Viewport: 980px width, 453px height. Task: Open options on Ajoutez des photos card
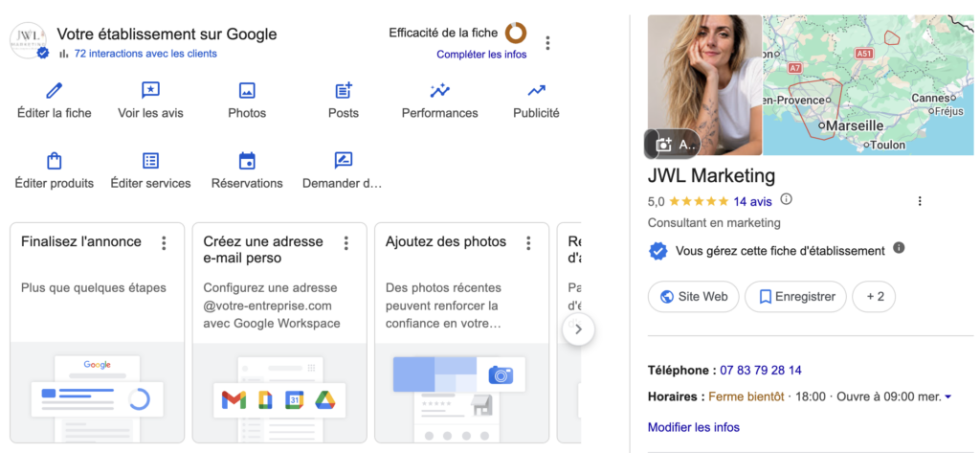528,242
